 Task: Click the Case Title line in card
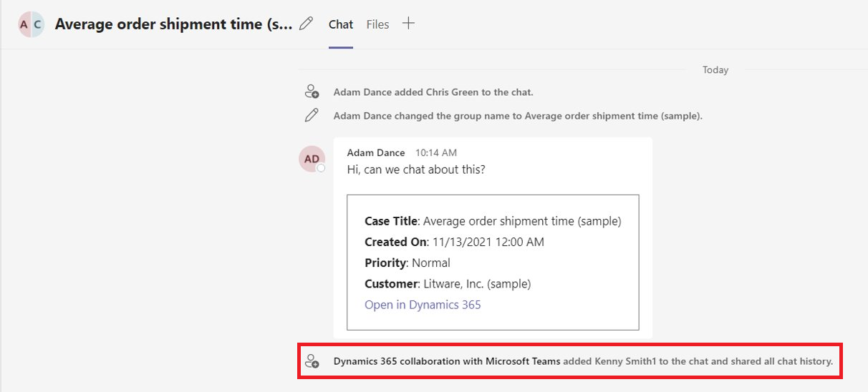[x=493, y=221]
